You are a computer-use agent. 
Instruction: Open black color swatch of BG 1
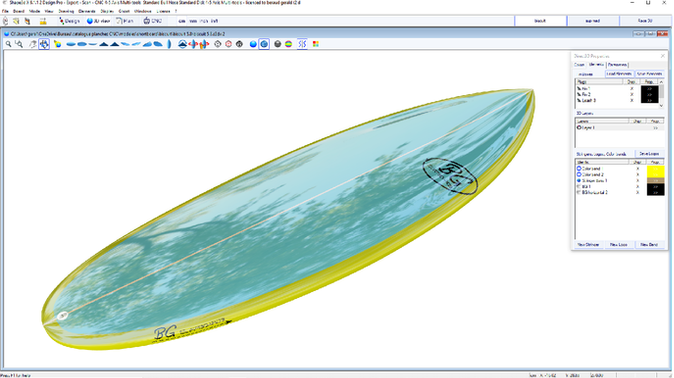click(x=656, y=187)
